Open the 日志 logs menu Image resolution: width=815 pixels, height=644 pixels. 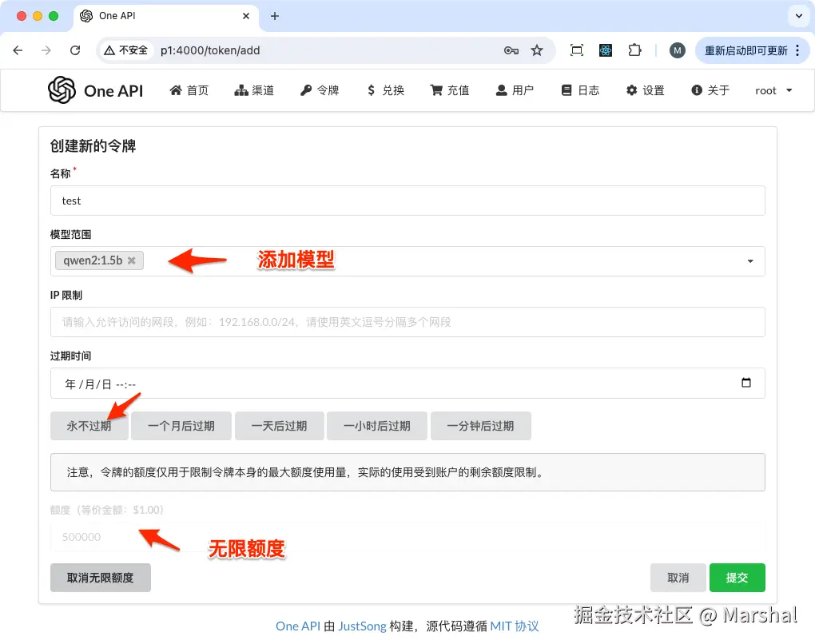(581, 90)
